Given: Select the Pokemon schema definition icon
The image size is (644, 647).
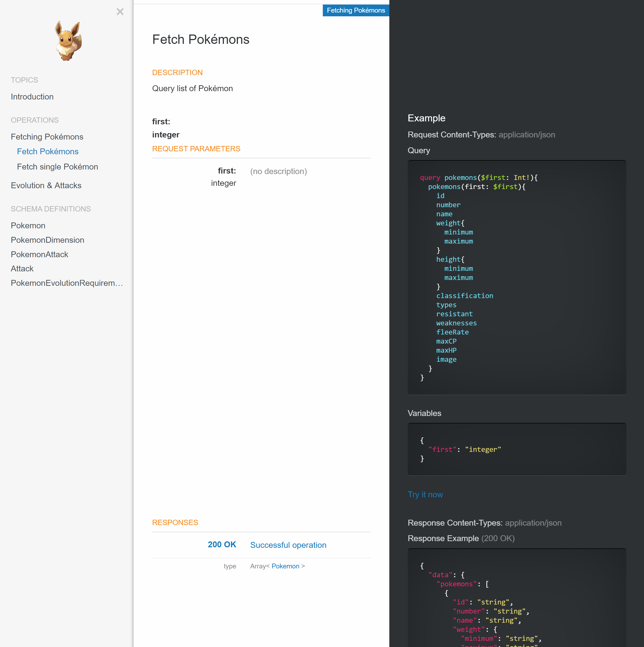Looking at the screenshot, I should pos(28,225).
